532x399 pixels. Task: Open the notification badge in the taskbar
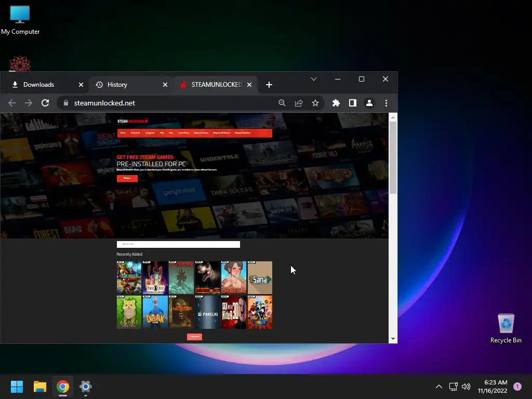coord(517,387)
